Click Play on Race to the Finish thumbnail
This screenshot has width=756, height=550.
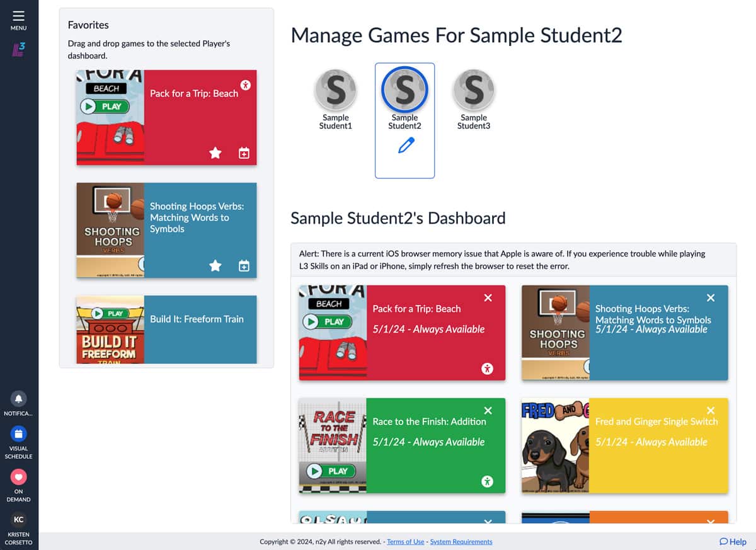(331, 471)
